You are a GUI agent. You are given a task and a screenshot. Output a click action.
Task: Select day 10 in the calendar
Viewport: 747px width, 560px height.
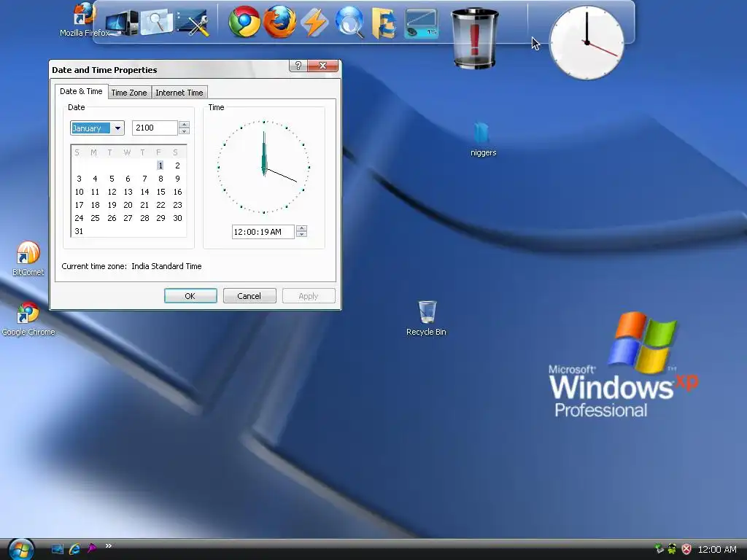point(79,192)
